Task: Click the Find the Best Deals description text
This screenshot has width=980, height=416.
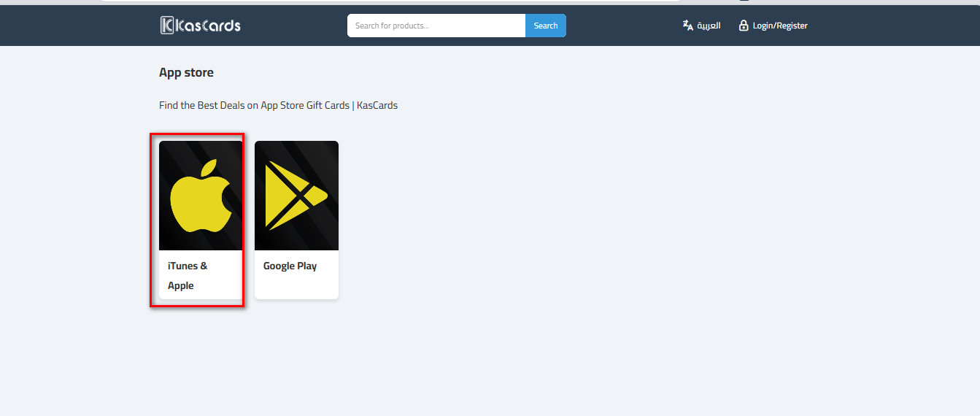Action: (x=278, y=105)
